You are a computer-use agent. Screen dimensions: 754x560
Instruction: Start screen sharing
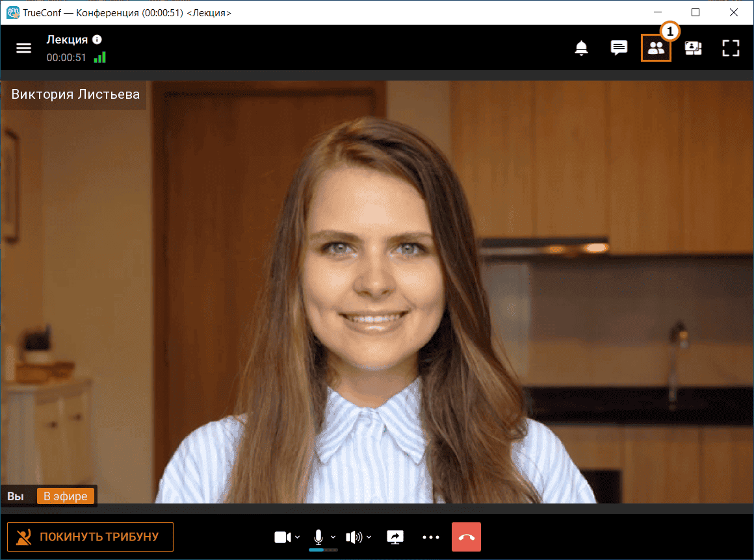pos(395,537)
